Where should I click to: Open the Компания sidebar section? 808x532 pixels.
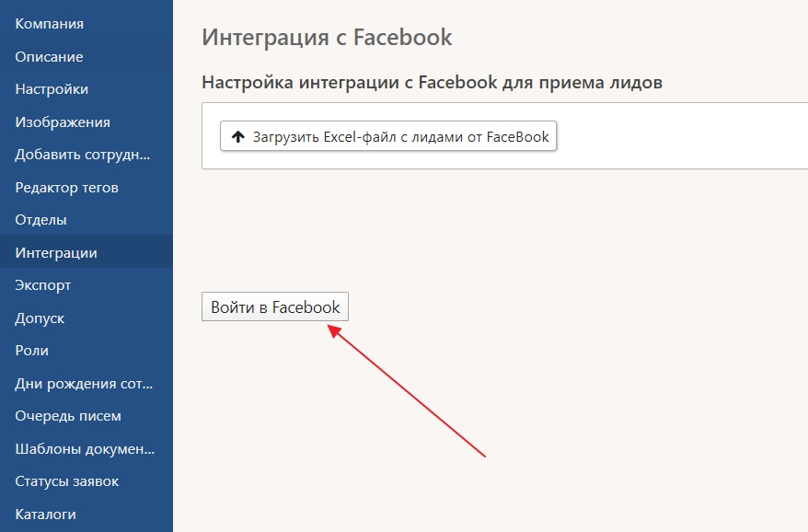coord(50,24)
